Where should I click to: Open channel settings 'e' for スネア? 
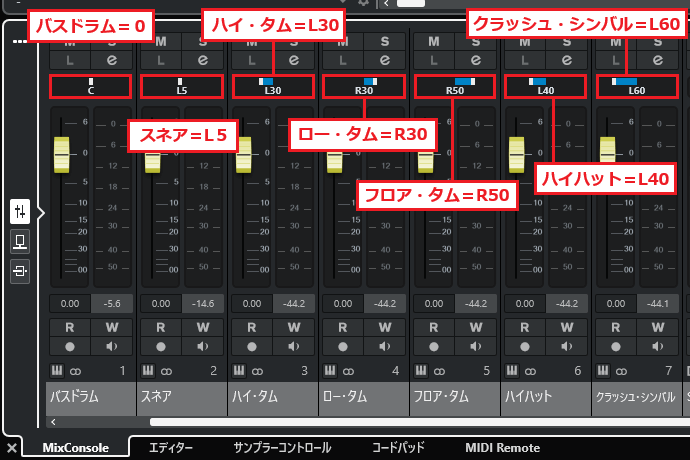[x=202, y=61]
